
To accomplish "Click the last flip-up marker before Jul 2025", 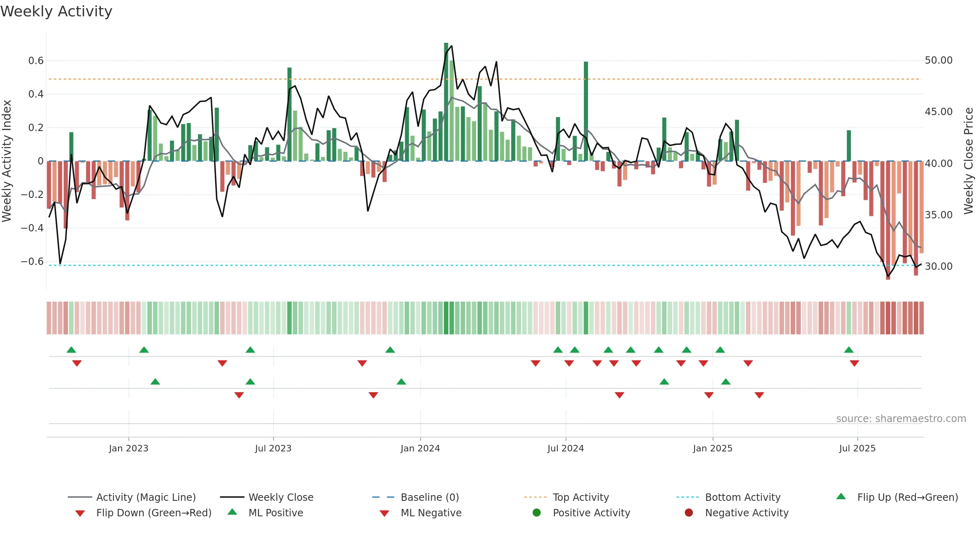I will [849, 350].
